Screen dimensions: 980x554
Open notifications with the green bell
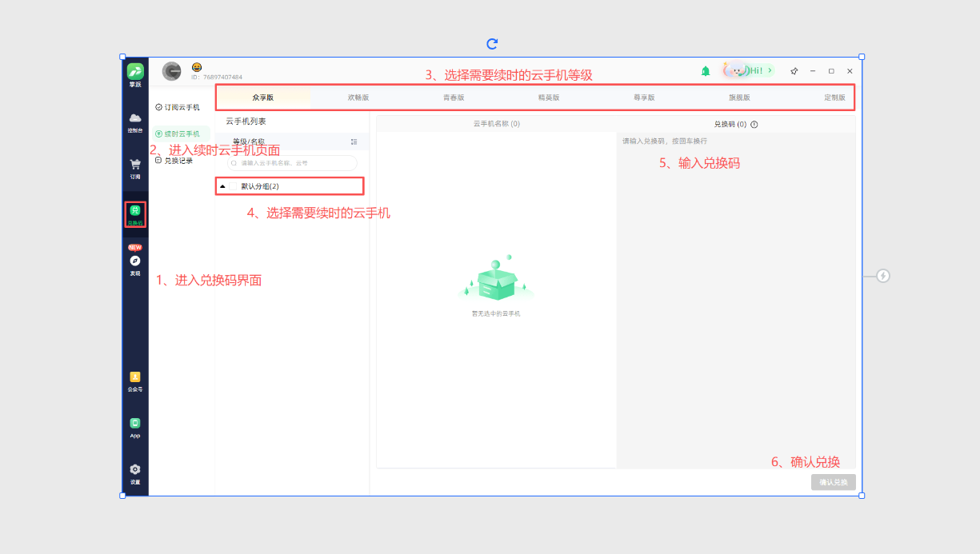pyautogui.click(x=706, y=71)
